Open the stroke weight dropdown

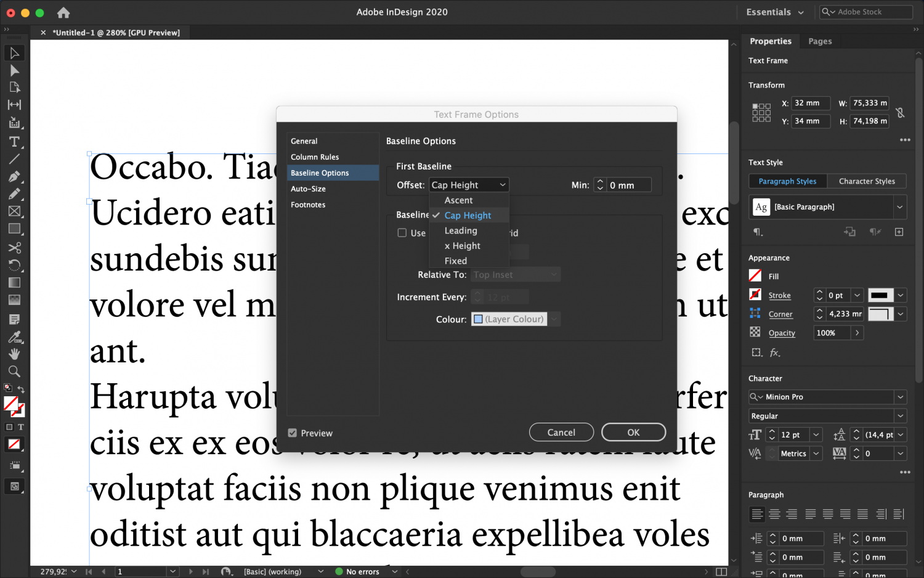[857, 296]
